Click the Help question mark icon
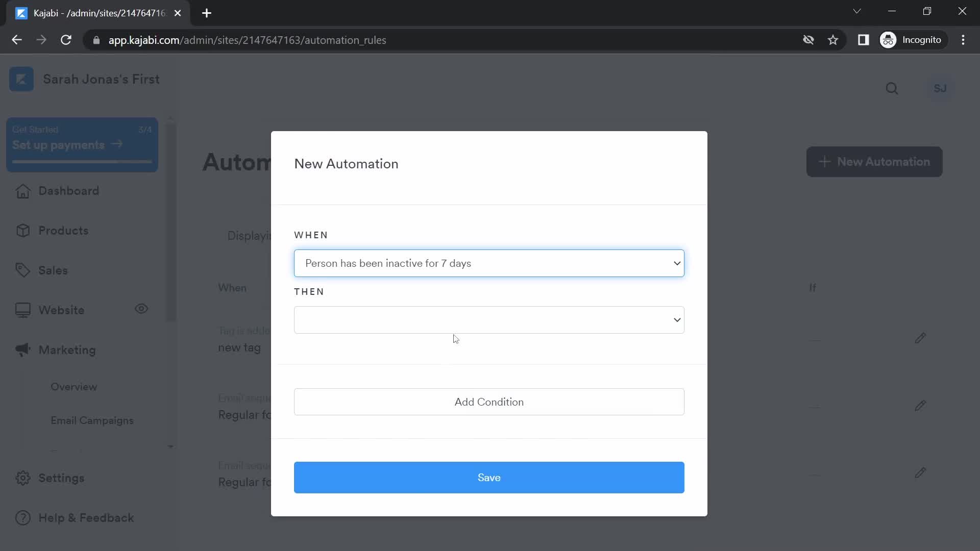 tap(22, 518)
